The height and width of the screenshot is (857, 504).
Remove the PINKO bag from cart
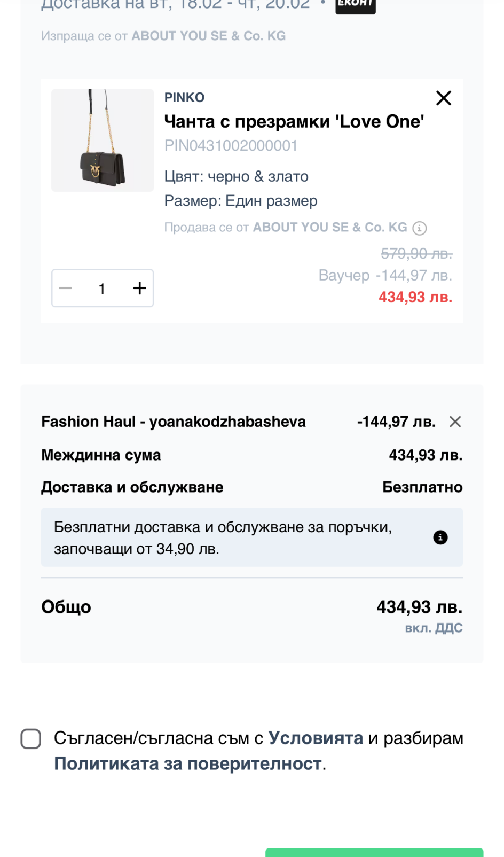click(x=444, y=98)
